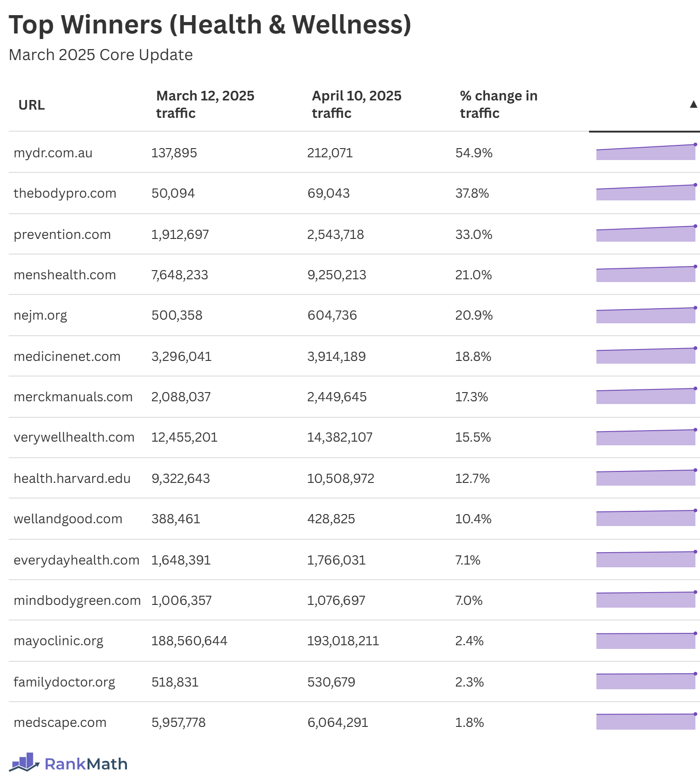The image size is (700, 781).
Task: Click wellandgood.com URL cell
Action: pyautogui.click(x=68, y=519)
